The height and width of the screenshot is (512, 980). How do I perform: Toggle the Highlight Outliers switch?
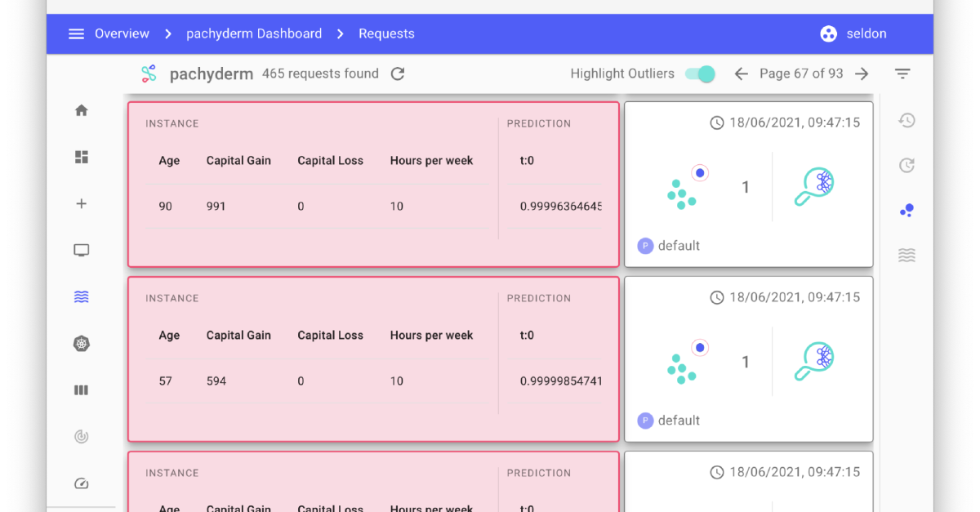point(700,73)
